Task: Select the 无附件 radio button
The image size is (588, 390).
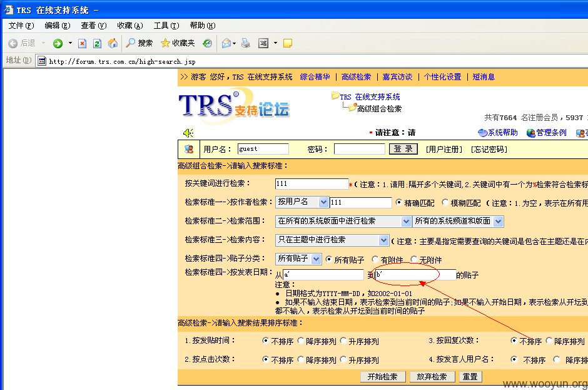Action: [414, 259]
